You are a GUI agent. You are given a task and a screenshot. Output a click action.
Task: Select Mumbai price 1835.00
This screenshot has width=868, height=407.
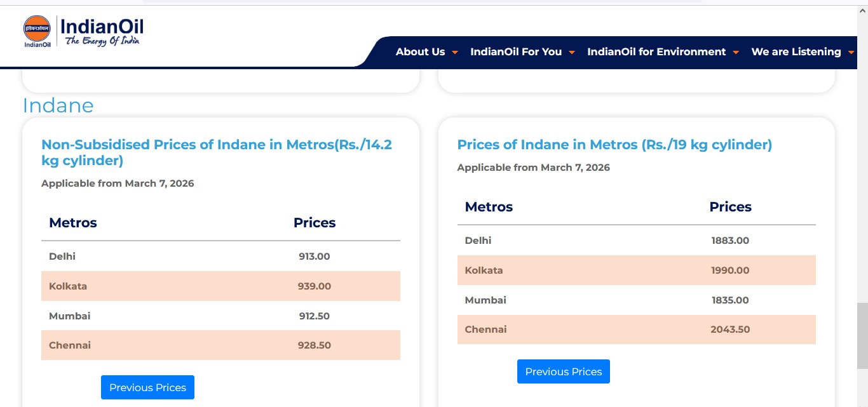730,300
